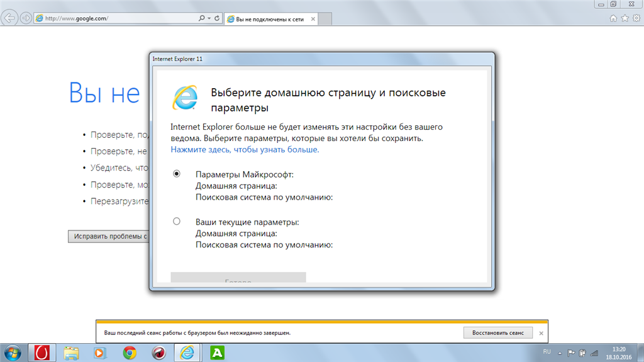Open the address bar dropdown arrow

pyautogui.click(x=209, y=18)
